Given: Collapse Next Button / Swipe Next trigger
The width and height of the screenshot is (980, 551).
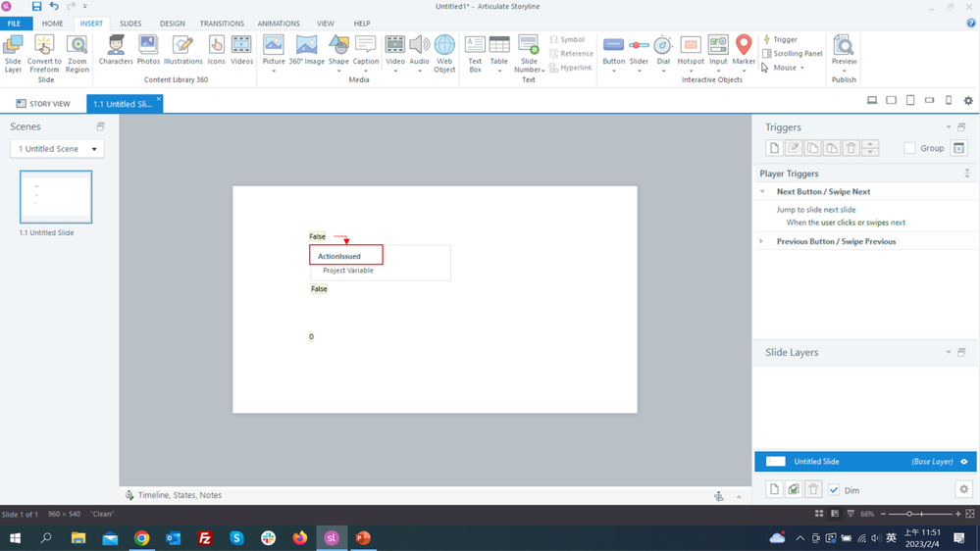Looking at the screenshot, I should tap(762, 192).
